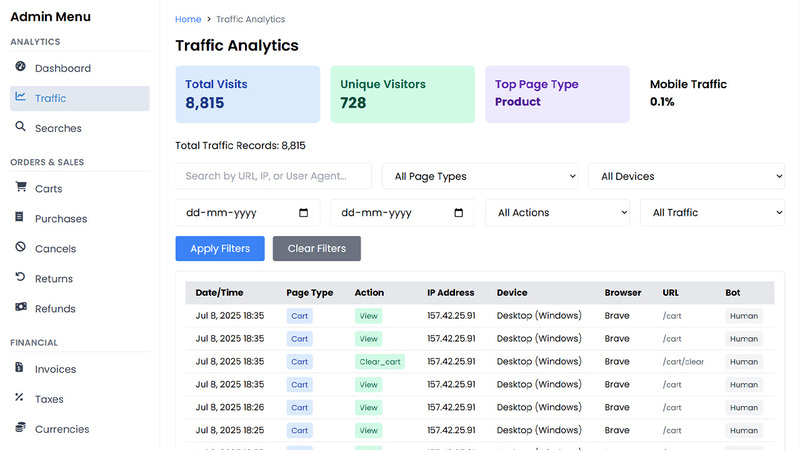Image resolution: width=800 pixels, height=450 pixels.
Task: Click Human badge in the Clear_cart row
Action: click(744, 362)
